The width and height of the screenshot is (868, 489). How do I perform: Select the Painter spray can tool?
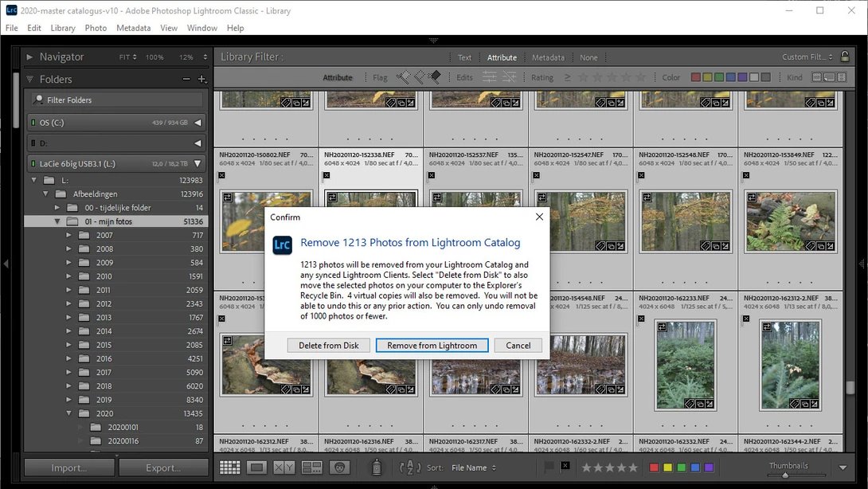pyautogui.click(x=377, y=467)
